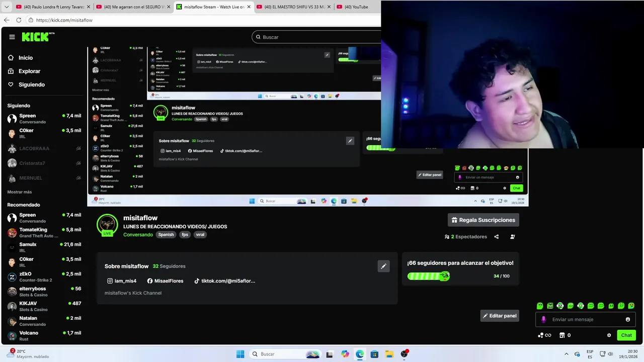Go back using the browser back arrow
This screenshot has width=644, height=362.
7,20
